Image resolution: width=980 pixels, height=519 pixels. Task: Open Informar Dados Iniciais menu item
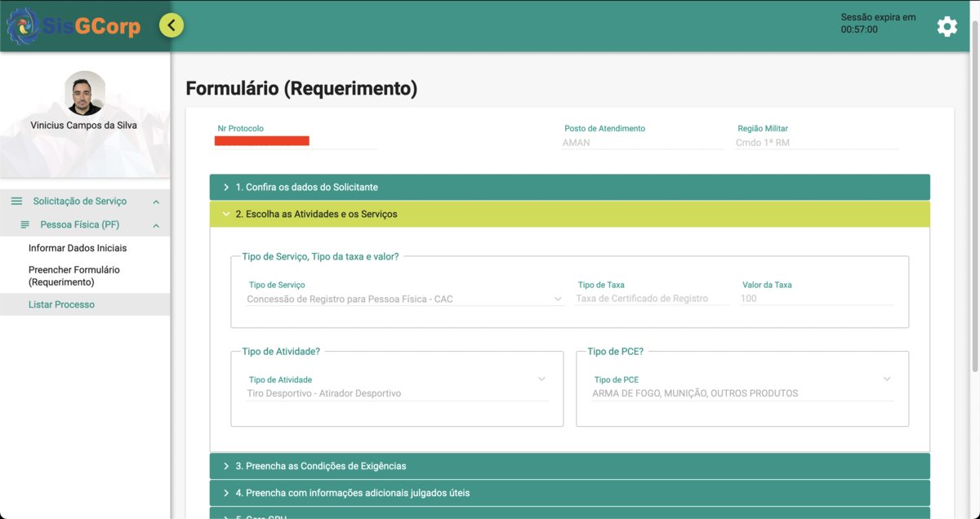78,248
